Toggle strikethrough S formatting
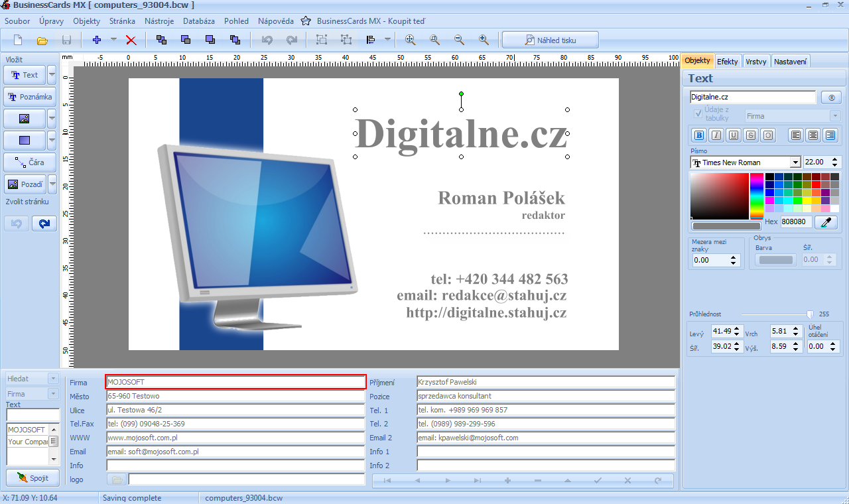The height and width of the screenshot is (504, 849). coord(751,135)
